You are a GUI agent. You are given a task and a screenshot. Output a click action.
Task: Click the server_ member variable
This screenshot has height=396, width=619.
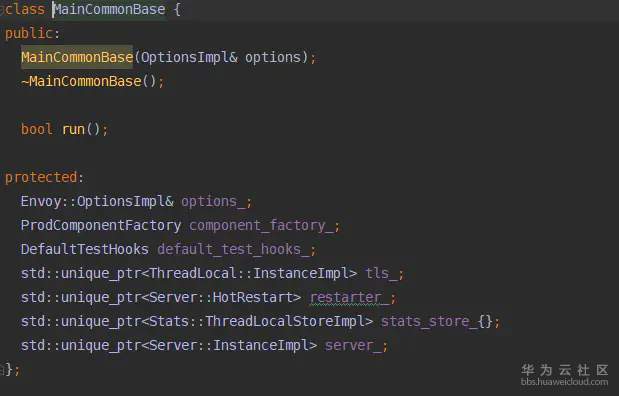[353, 345]
